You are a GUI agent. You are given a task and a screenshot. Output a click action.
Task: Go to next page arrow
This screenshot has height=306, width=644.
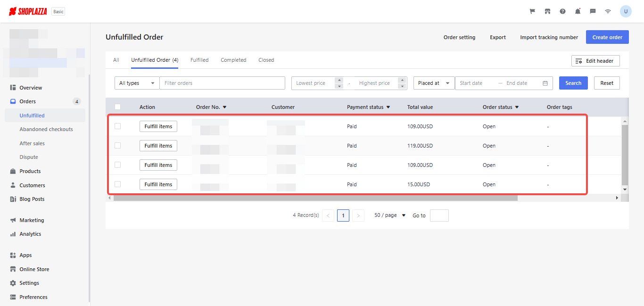(x=358, y=215)
